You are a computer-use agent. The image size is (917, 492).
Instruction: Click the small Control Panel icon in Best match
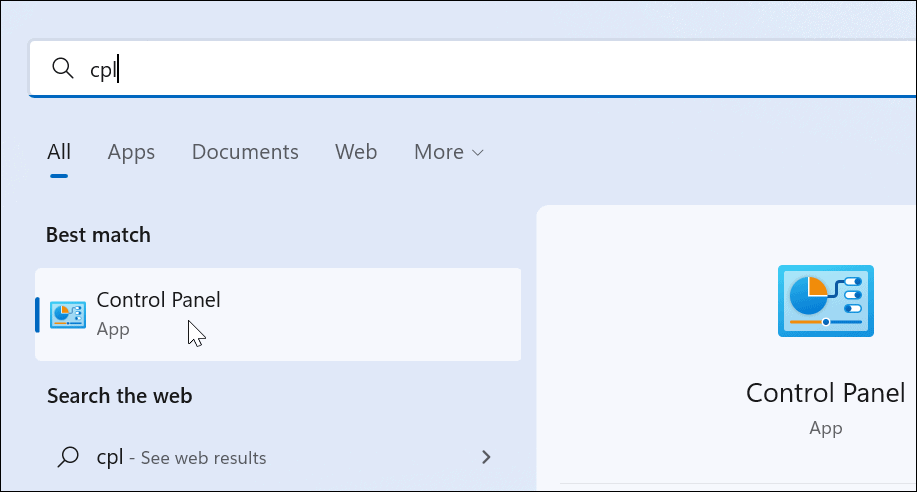pos(68,314)
